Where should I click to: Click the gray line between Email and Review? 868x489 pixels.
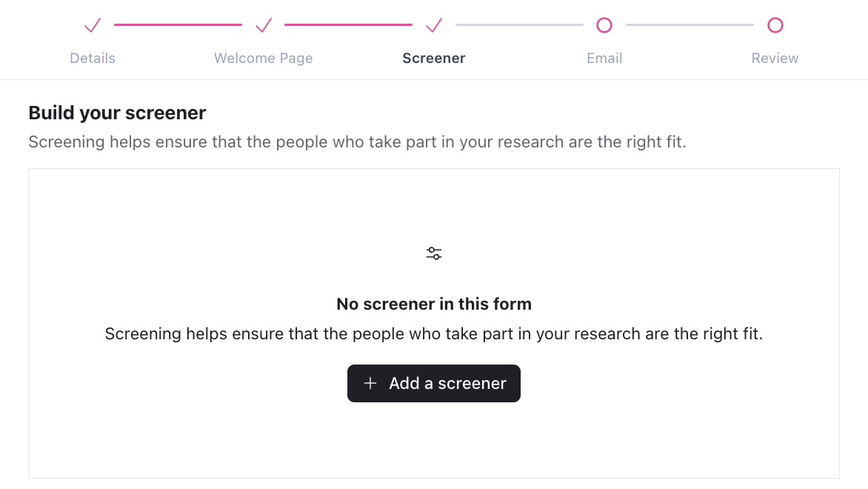point(690,24)
